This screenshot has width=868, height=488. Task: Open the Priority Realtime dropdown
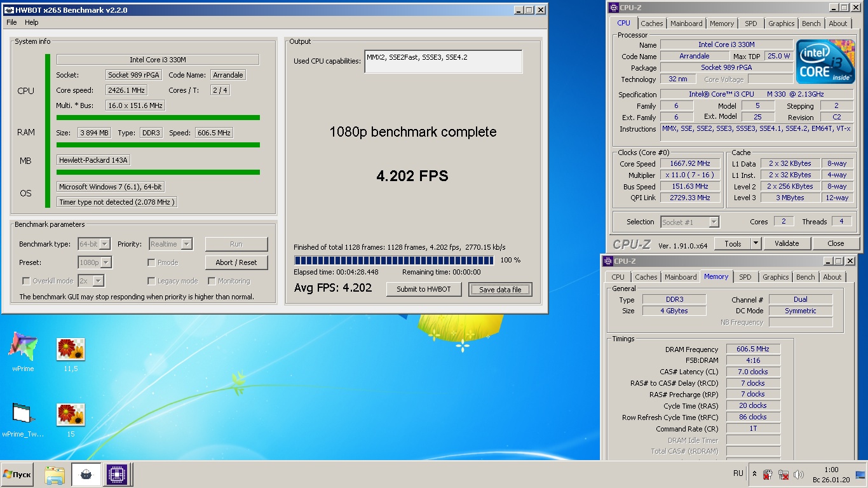point(170,244)
